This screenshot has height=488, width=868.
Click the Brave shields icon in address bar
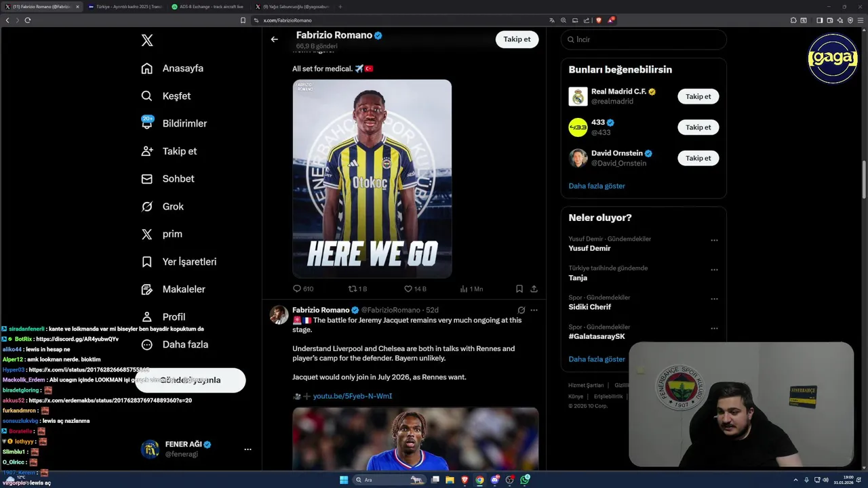(599, 20)
